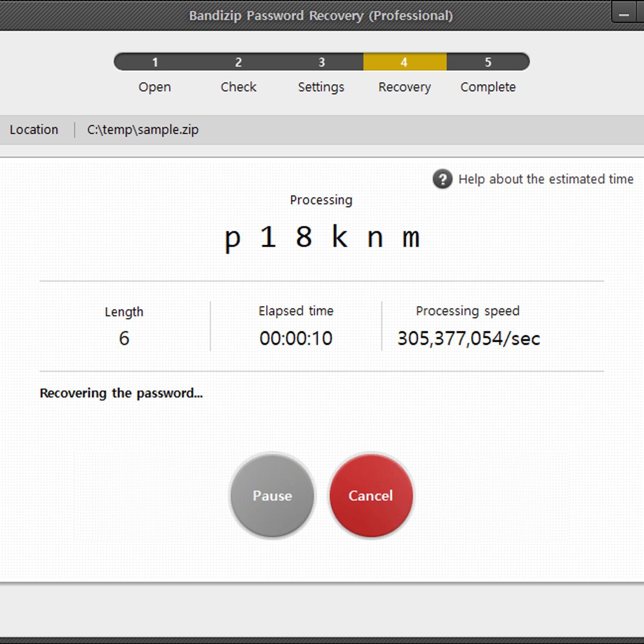Click the C:\temp\sample.zip location path

coord(143,130)
